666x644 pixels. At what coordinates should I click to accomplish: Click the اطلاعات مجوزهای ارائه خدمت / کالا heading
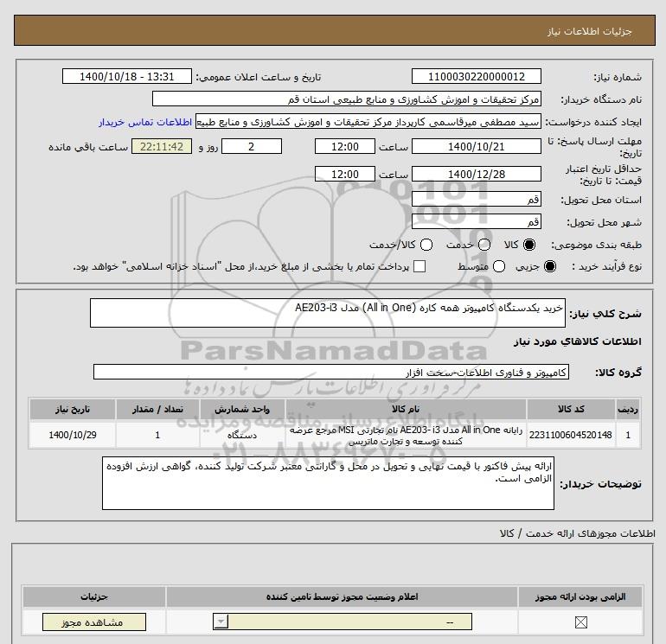click(578, 533)
